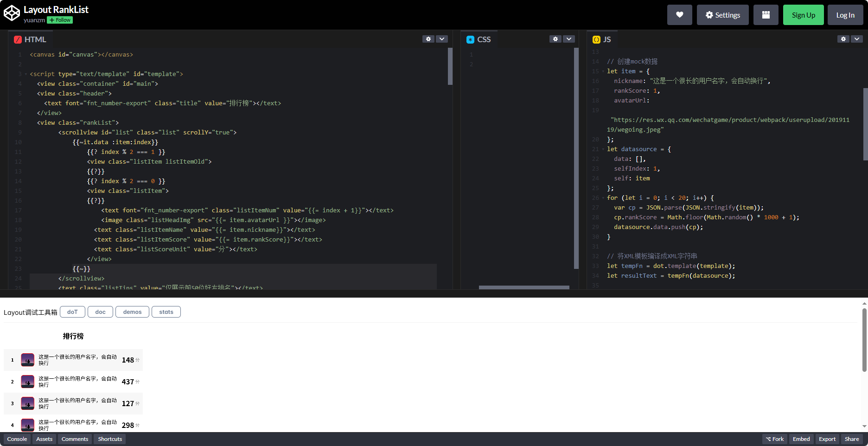Viewport: 868px width, 446px height.
Task: Fork this pen
Action: pos(774,439)
